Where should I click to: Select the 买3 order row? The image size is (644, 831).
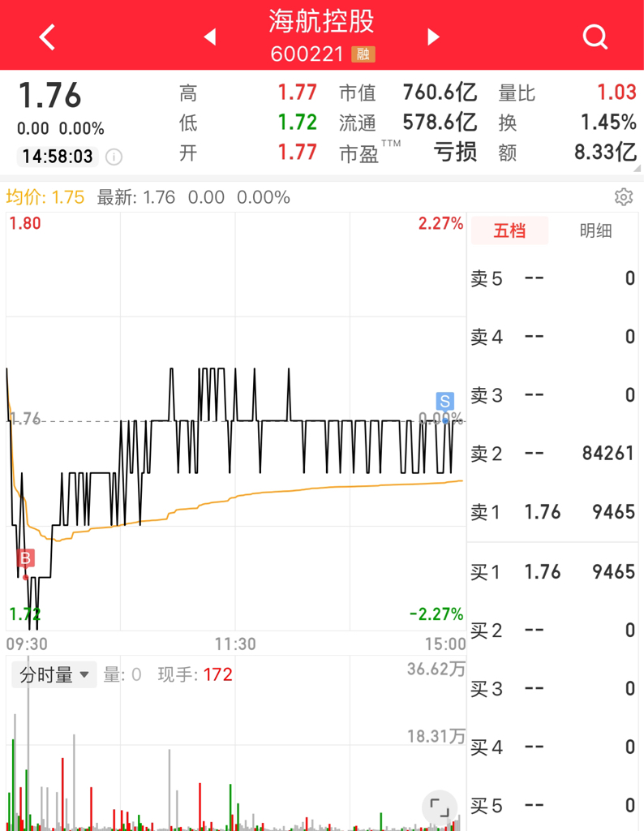tap(552, 689)
